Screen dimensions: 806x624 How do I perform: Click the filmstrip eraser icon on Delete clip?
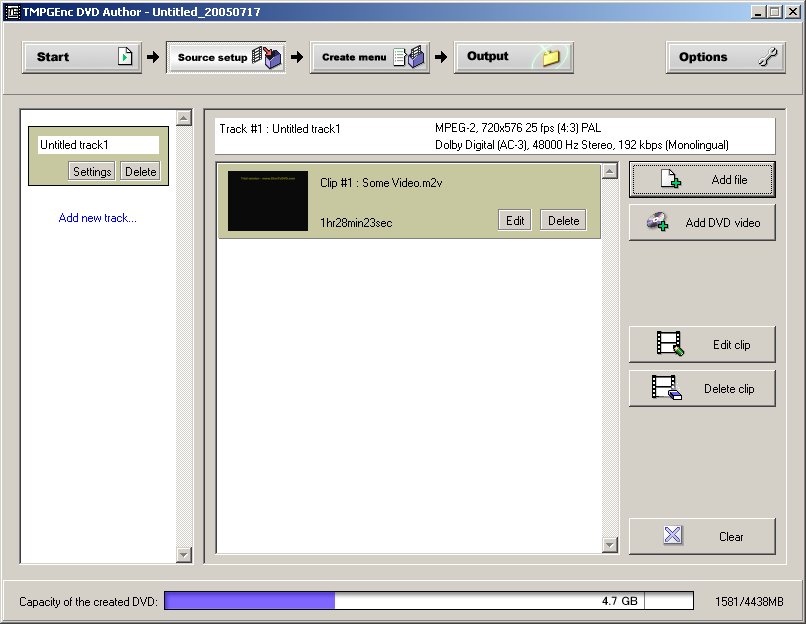coord(667,388)
